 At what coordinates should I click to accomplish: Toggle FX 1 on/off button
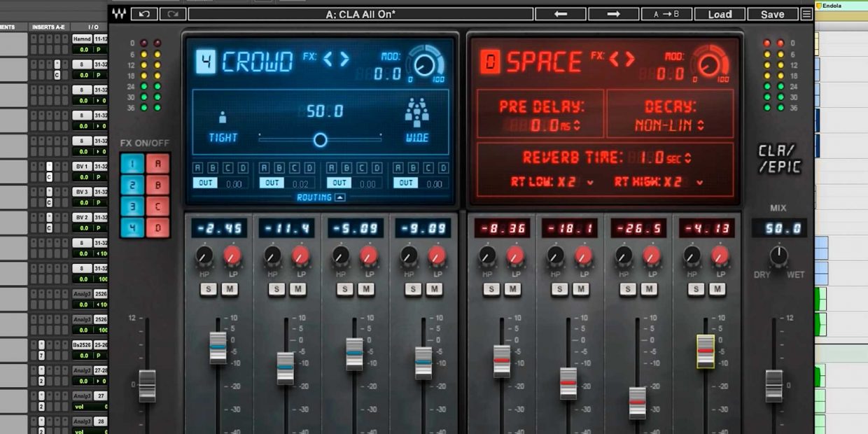[x=132, y=164]
